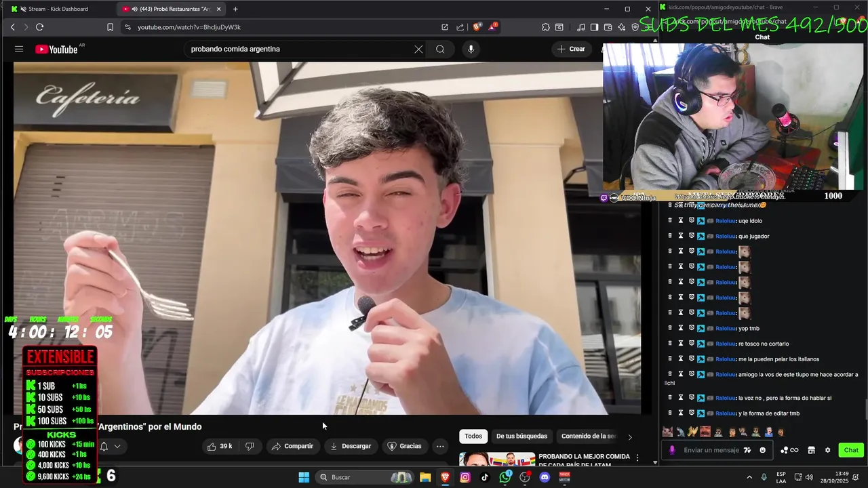The width and height of the screenshot is (868, 488).
Task: Show more filter chips arrow
Action: click(x=630, y=436)
